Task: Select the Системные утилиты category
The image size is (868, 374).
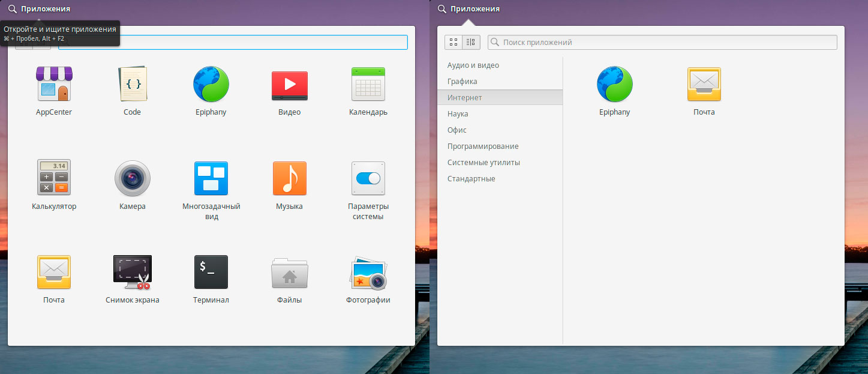Action: 483,163
